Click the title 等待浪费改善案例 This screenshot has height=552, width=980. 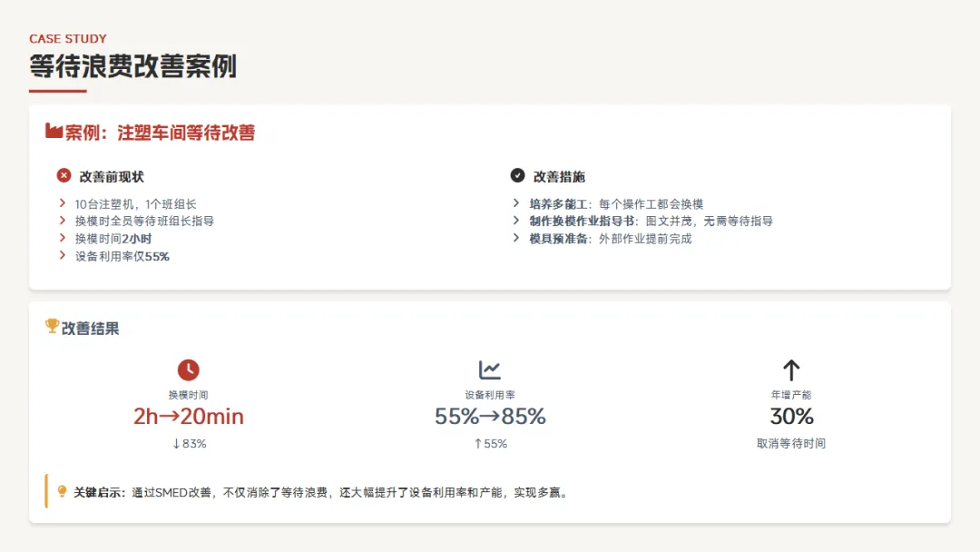pyautogui.click(x=133, y=66)
